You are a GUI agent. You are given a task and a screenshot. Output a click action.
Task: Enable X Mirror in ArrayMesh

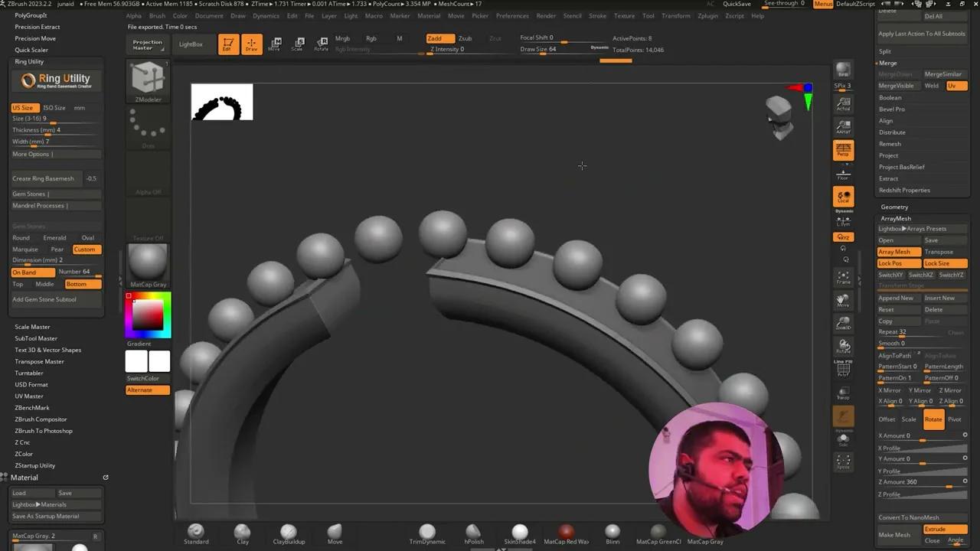pyautogui.click(x=890, y=390)
